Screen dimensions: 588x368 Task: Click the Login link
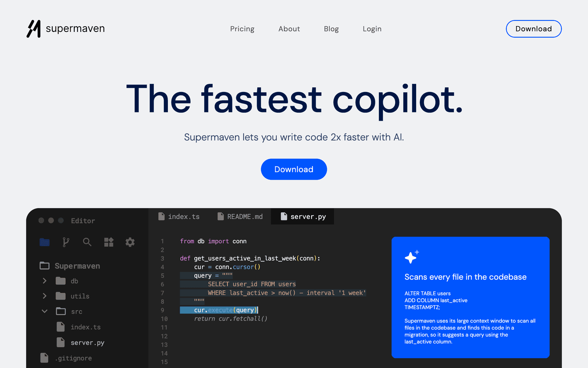coord(372,29)
